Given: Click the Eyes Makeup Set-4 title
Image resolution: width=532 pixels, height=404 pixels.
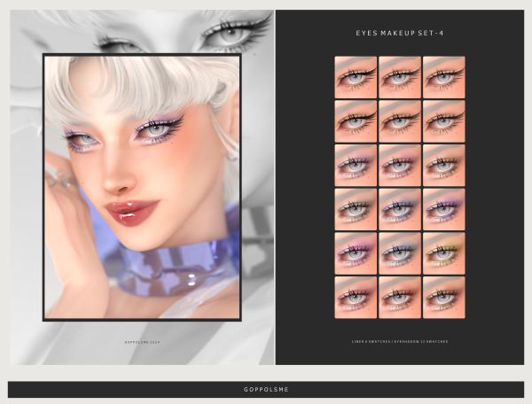Looking at the screenshot, I should click(399, 33).
